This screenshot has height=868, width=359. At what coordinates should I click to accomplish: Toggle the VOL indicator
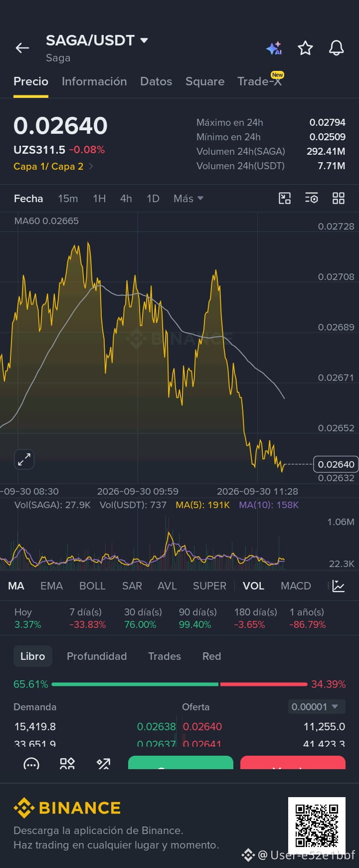pos(253,586)
